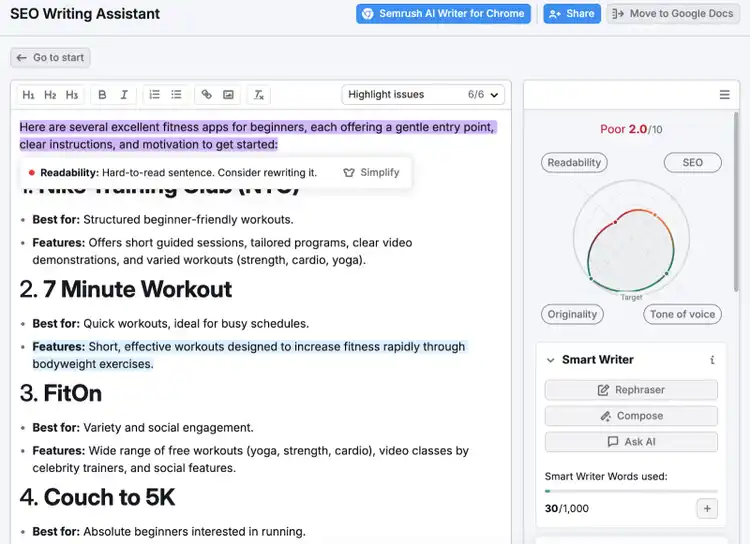Click the 'Poor 2.0/10' score text
Screen dimensions: 750x544
[631, 129]
